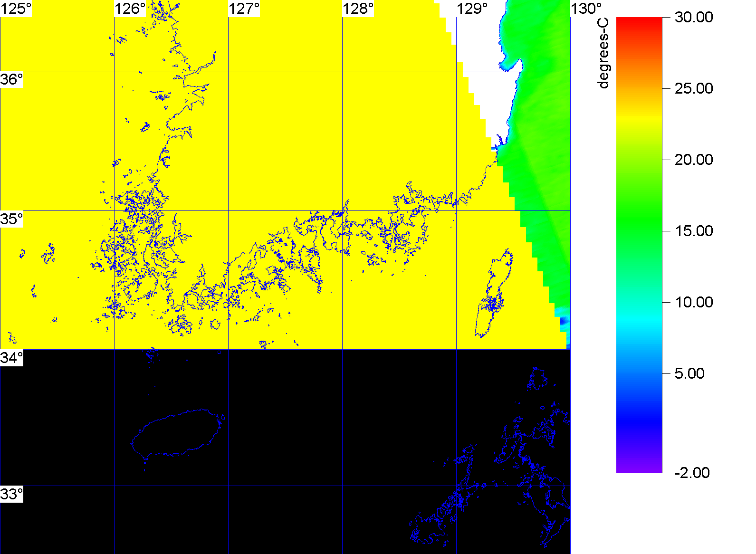Click the temperature color scale bar

[x=639, y=245]
